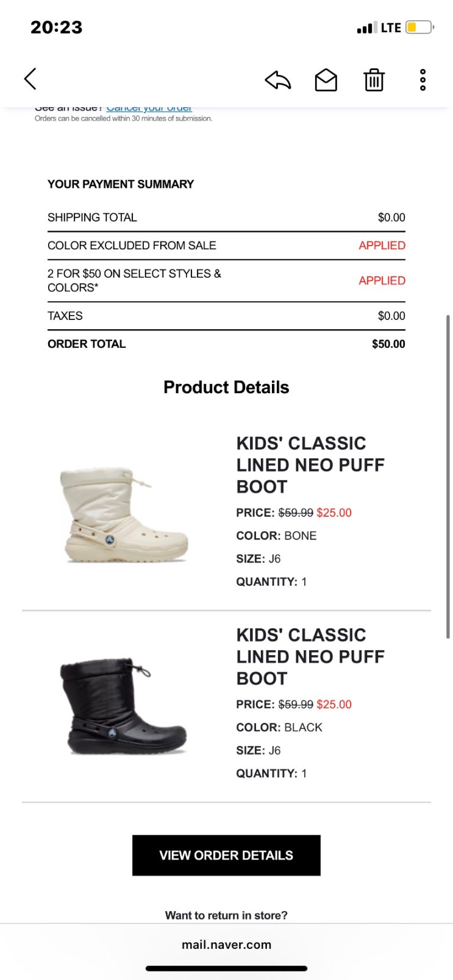Click the View Order Details button
This screenshot has width=453, height=980.
click(x=226, y=855)
